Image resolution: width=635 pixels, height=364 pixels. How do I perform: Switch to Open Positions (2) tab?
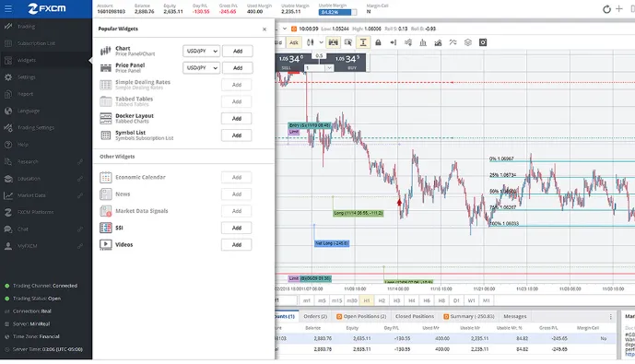(x=361, y=317)
